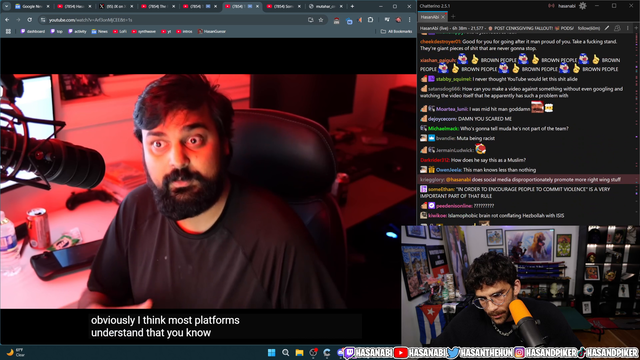Click username peedenisonline in chat
640x360 pixels.
pos(453,206)
